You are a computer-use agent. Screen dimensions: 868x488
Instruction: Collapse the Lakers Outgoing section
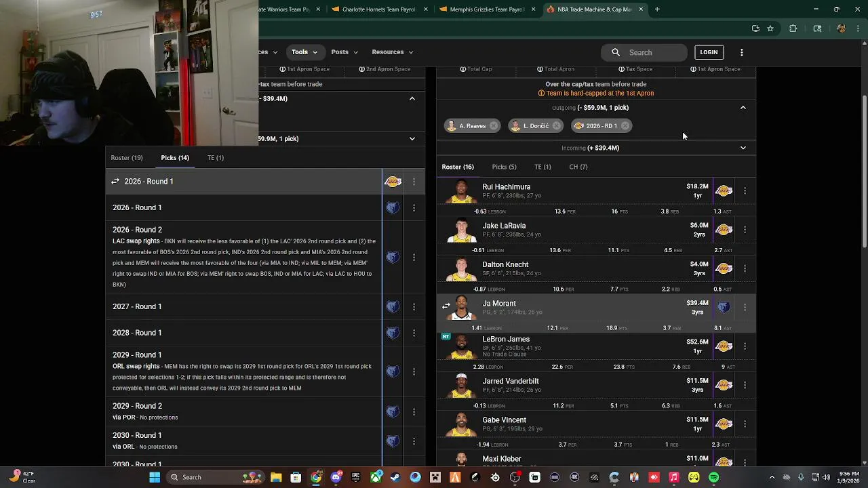[x=743, y=108]
